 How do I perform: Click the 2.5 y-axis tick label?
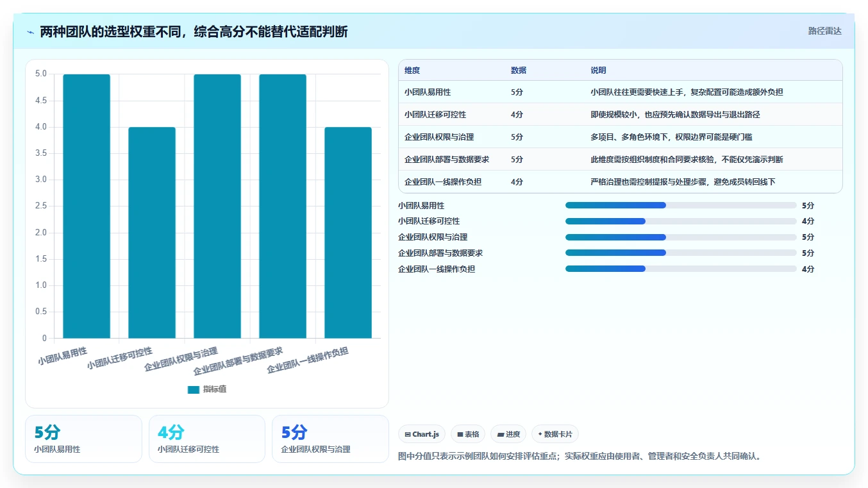[x=40, y=206]
